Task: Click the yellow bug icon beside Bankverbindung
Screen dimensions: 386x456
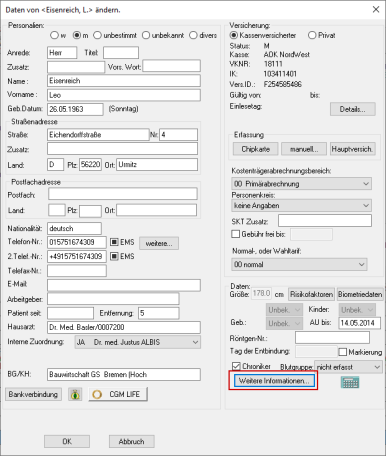Action: [75, 395]
